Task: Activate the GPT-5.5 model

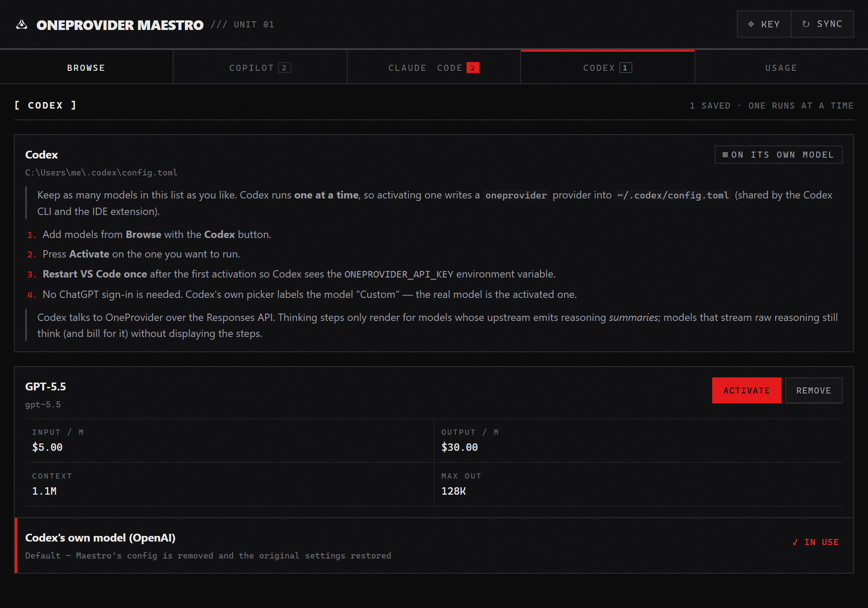Action: pos(746,390)
